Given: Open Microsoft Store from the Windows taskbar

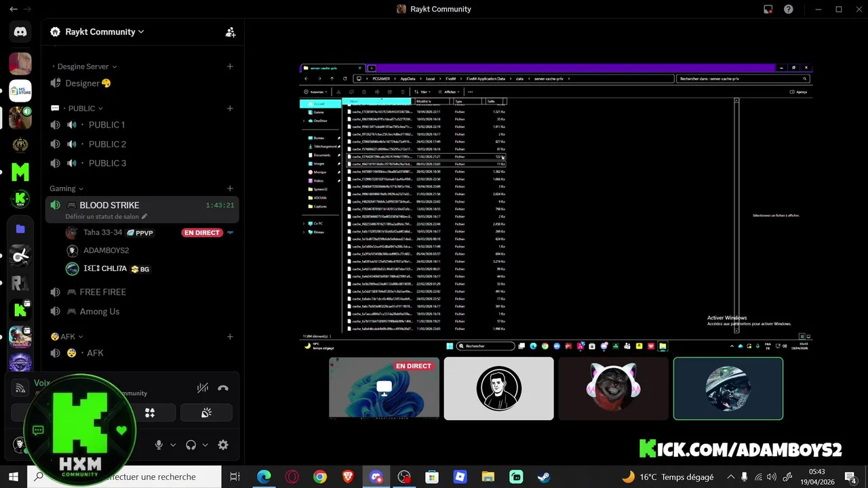Looking at the screenshot, I should [432, 476].
